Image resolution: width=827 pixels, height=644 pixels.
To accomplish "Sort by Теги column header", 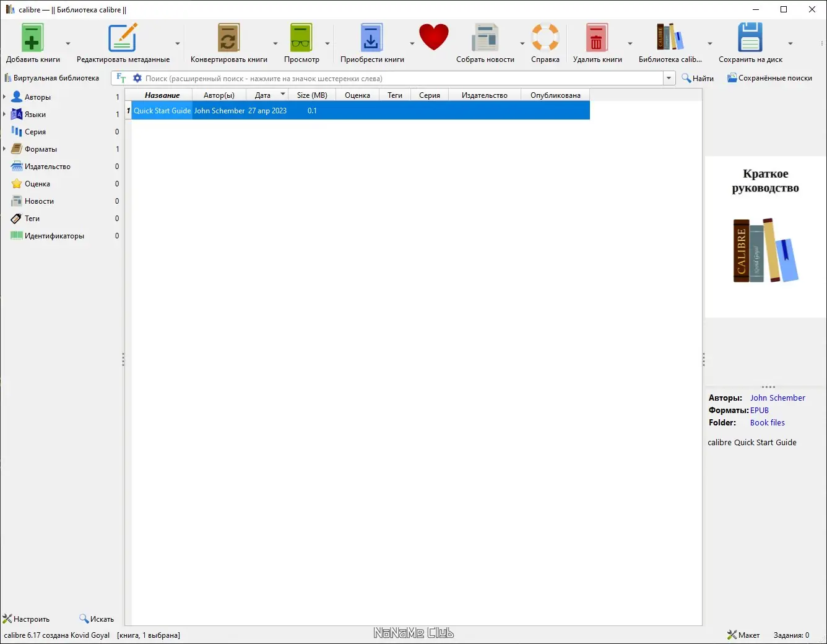I will tap(395, 95).
